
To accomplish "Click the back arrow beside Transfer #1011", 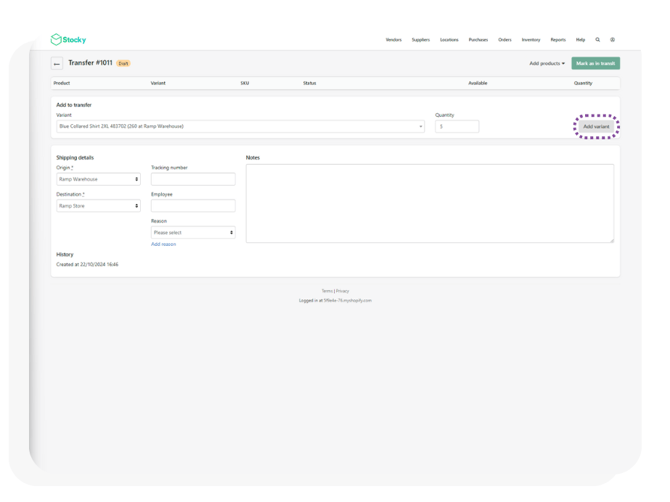I will 57,63.
